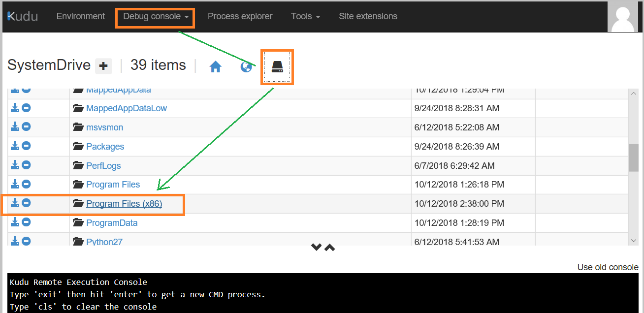Click the plus button beside SystemDrive
The image size is (644, 313).
[103, 66]
